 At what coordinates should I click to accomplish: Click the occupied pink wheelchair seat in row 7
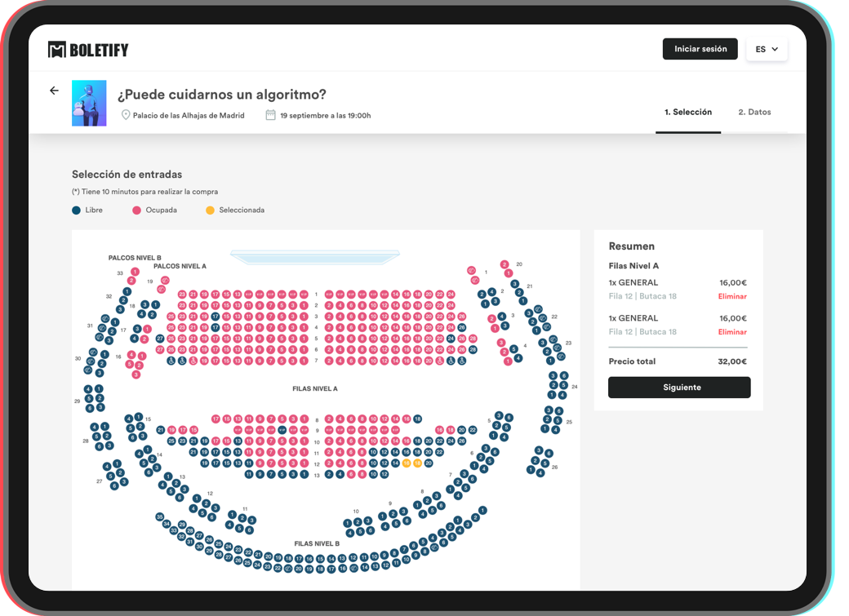pos(193,360)
